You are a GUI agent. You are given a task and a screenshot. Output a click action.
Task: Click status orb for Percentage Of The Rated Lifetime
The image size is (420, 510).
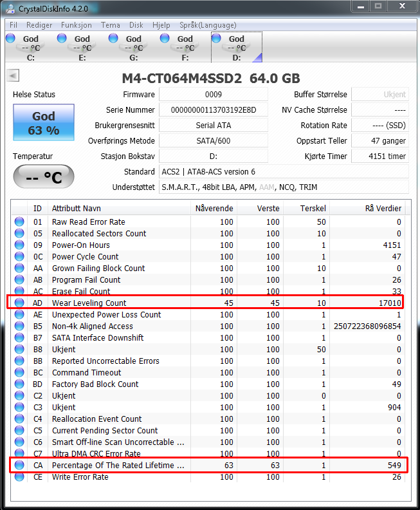19,465
